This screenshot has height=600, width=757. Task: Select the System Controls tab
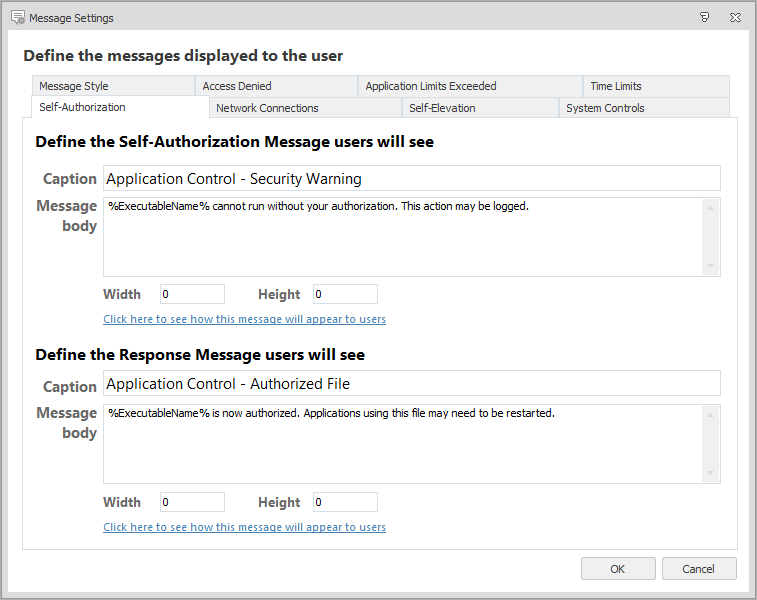pos(605,108)
